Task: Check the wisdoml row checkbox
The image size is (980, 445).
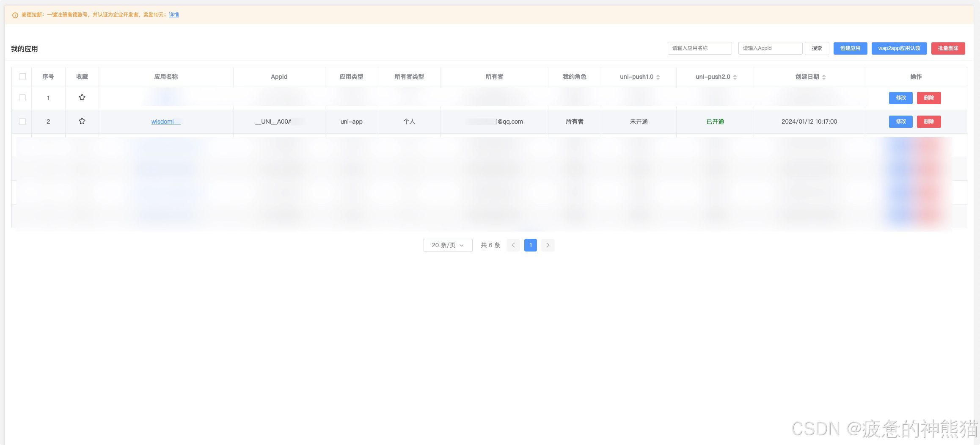Action: tap(22, 121)
